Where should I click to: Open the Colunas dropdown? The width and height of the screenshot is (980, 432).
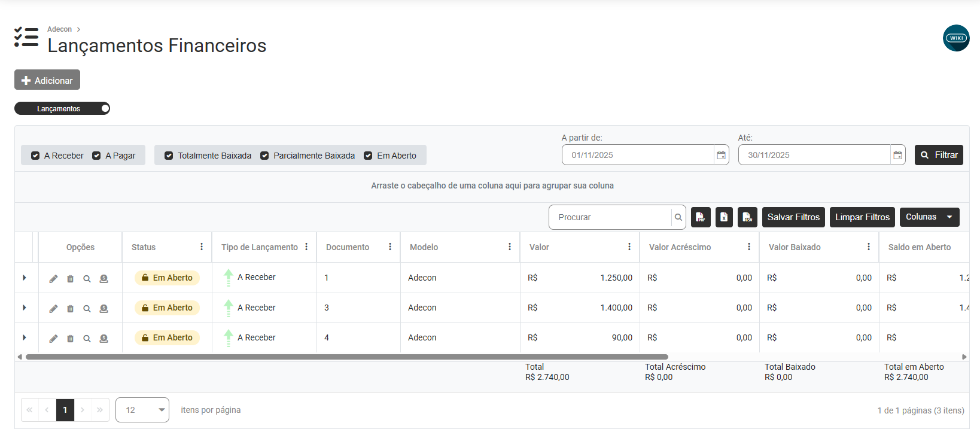tap(929, 217)
